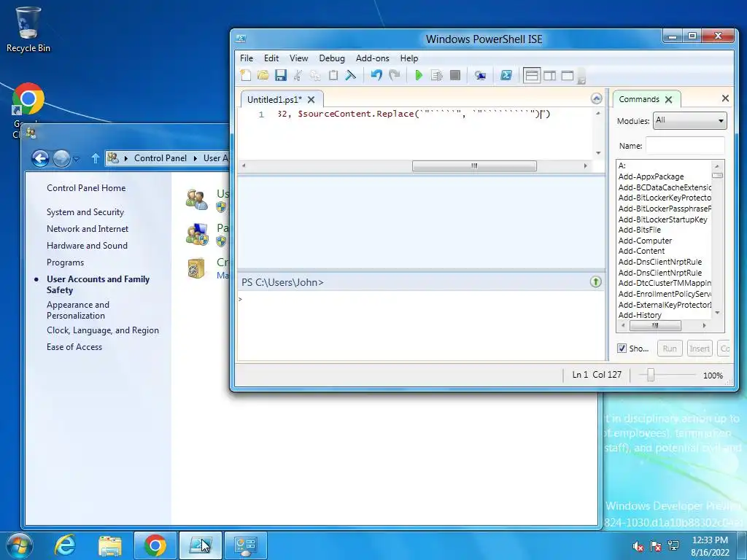Screen dimensions: 747x560
Task: Click the Back arrow in the Control Panel window
Action: [x=41, y=158]
